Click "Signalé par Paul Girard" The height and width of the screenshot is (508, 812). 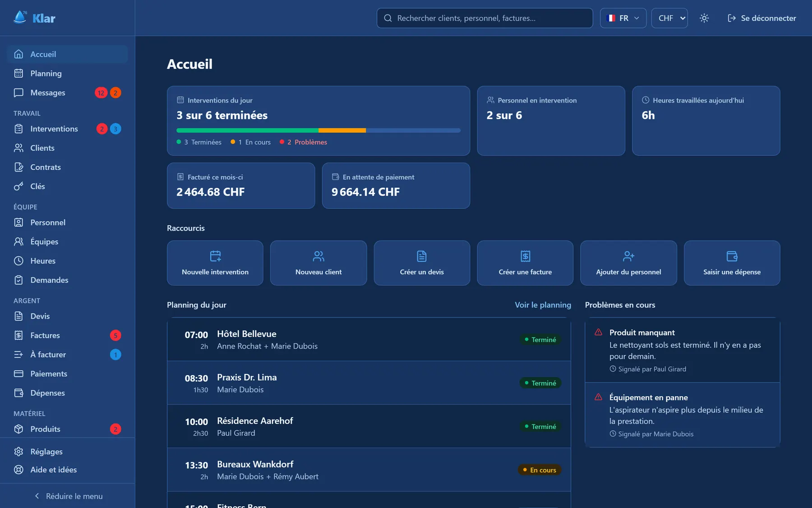click(652, 369)
